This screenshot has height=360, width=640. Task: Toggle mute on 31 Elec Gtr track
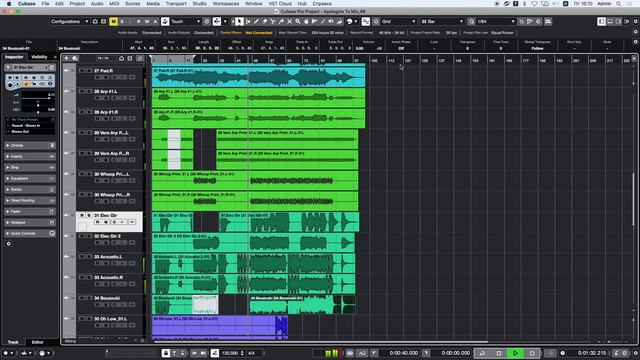pyautogui.click(x=82, y=215)
